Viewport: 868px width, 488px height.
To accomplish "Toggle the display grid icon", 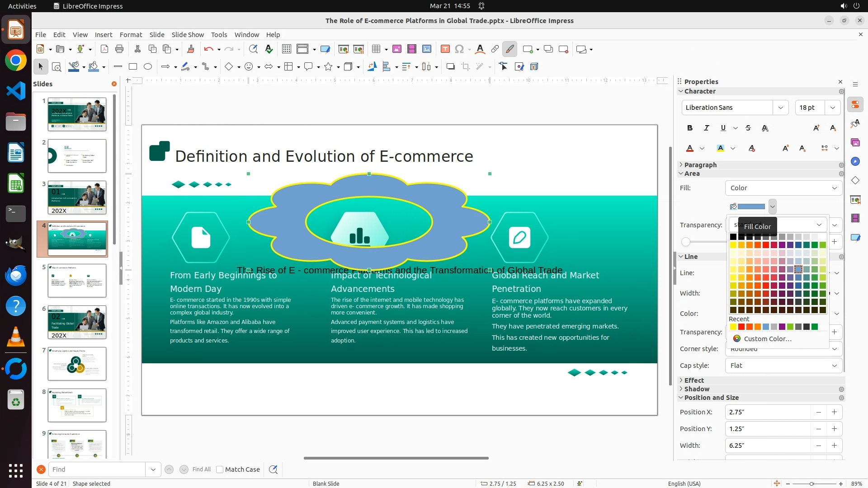I will coord(286,49).
